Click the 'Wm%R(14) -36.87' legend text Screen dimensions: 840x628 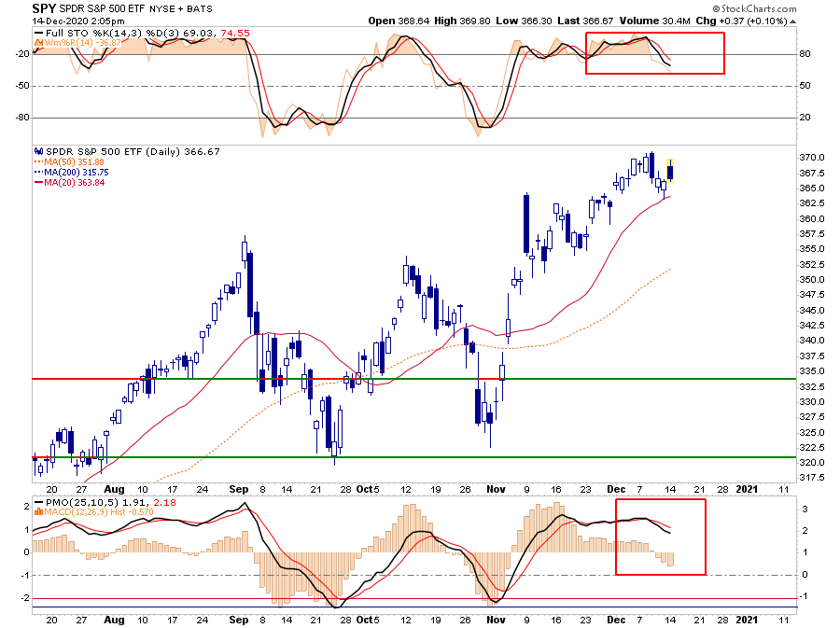click(x=83, y=43)
